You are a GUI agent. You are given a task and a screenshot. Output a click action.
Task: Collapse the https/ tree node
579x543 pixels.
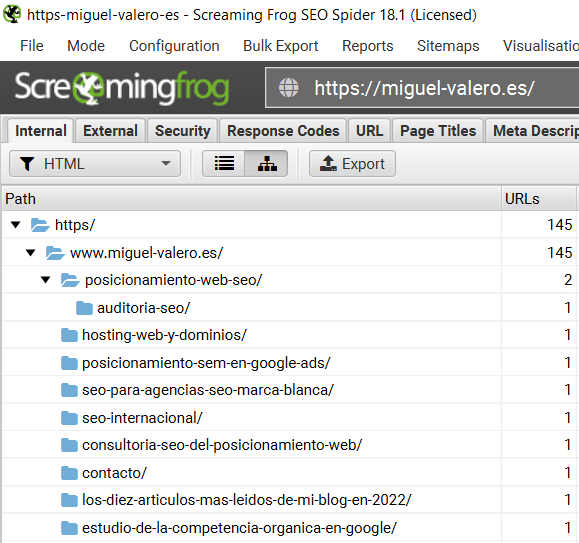click(16, 224)
